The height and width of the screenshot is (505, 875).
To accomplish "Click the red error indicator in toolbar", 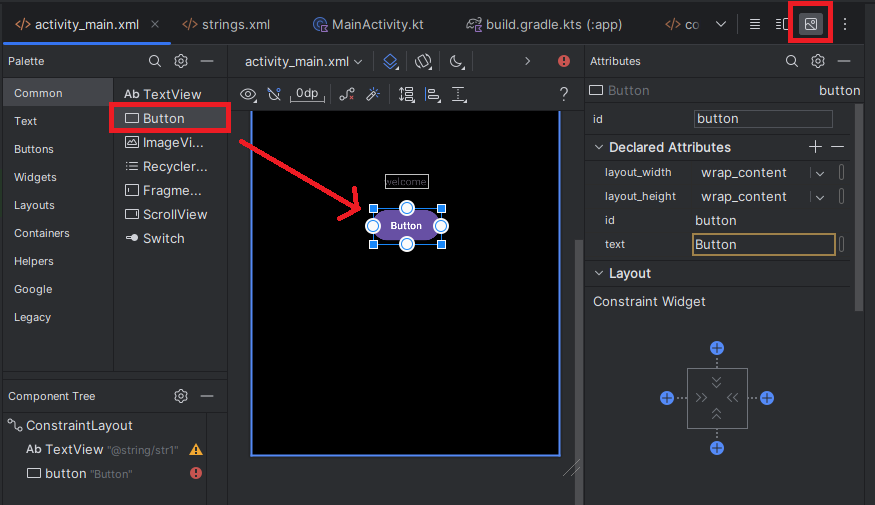I will pos(564,62).
